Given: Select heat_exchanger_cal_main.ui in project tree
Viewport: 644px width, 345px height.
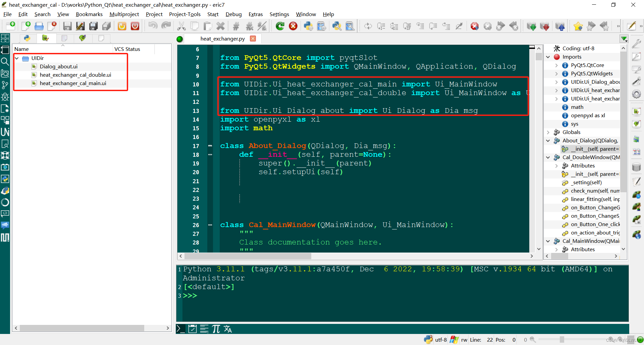Looking at the screenshot, I should [x=73, y=83].
